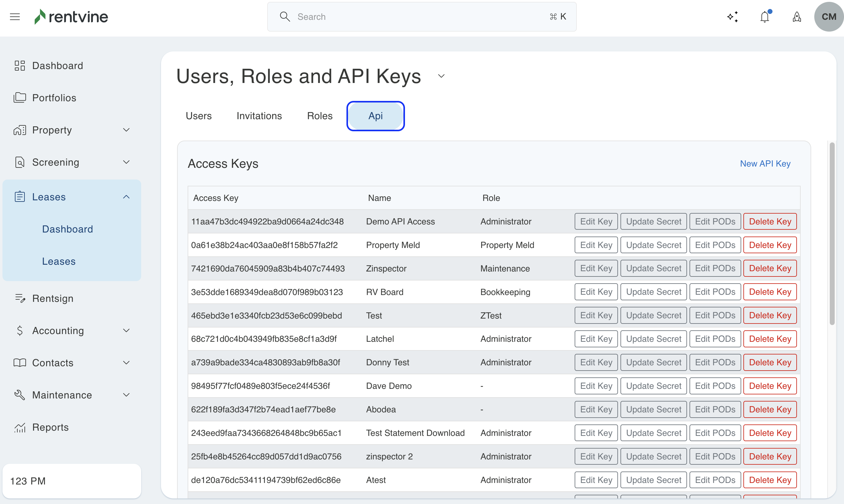Click the rocket launch icon
The image size is (844, 504).
click(x=797, y=17)
